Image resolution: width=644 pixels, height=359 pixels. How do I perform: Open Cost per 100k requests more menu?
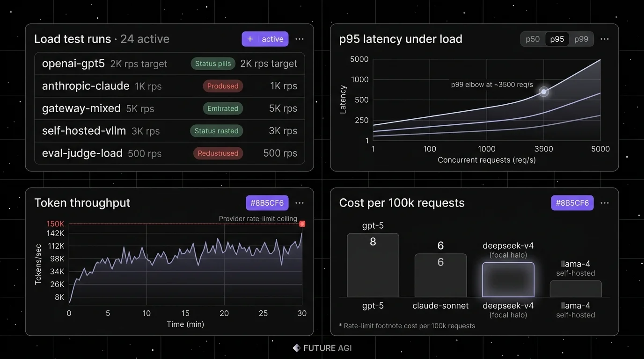click(x=605, y=203)
